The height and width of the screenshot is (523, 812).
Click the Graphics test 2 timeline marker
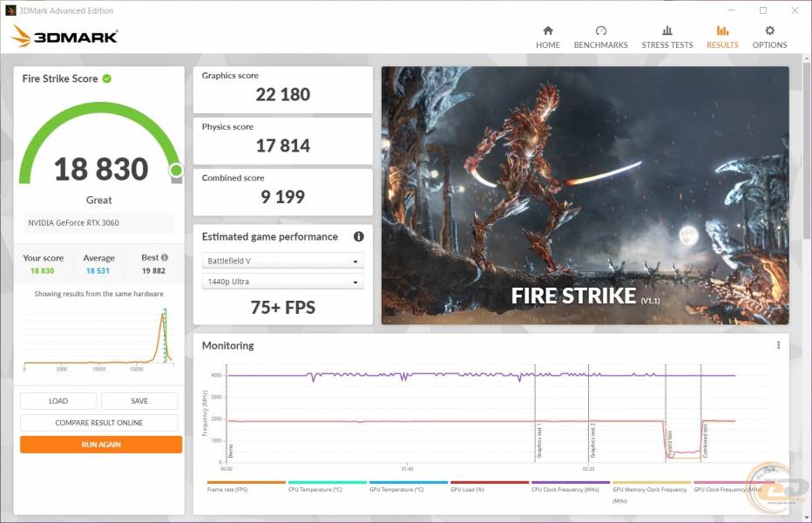click(x=589, y=413)
